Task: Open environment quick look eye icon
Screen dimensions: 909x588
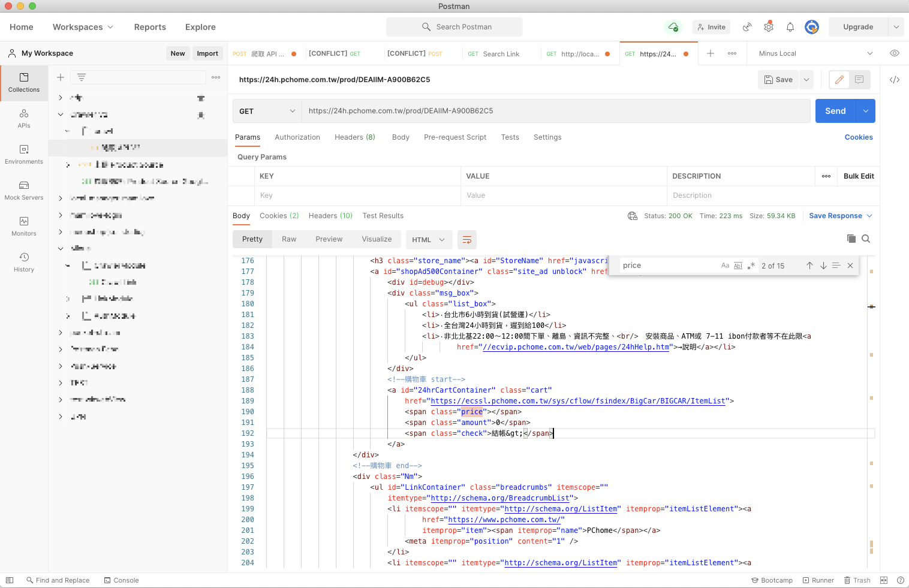Action: pyautogui.click(x=895, y=53)
